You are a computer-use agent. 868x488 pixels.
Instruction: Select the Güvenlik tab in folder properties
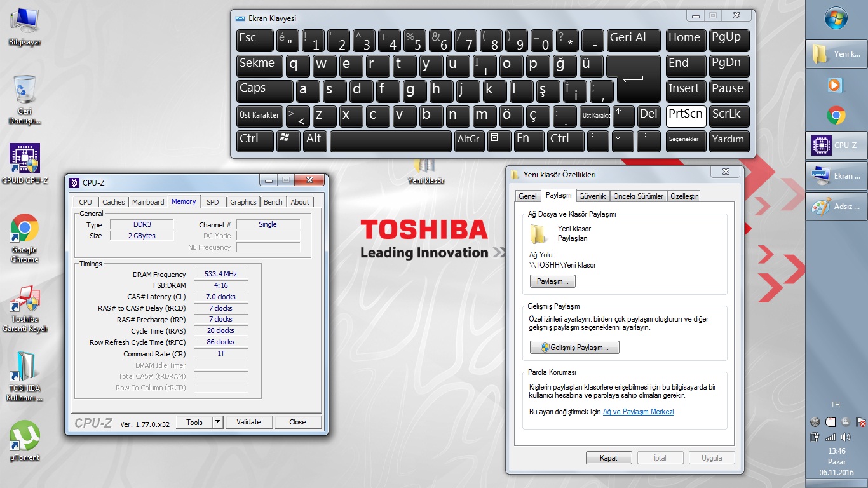[x=592, y=196]
